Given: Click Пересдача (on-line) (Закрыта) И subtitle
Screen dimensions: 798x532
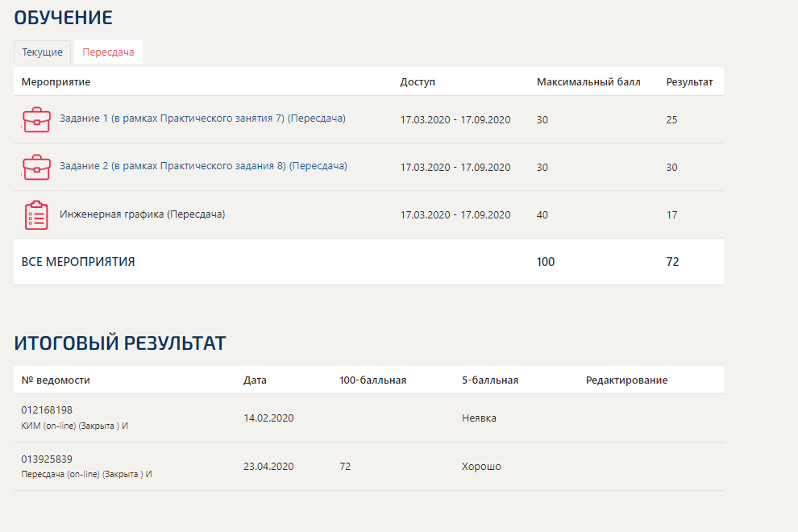Looking at the screenshot, I should click(x=86, y=474).
